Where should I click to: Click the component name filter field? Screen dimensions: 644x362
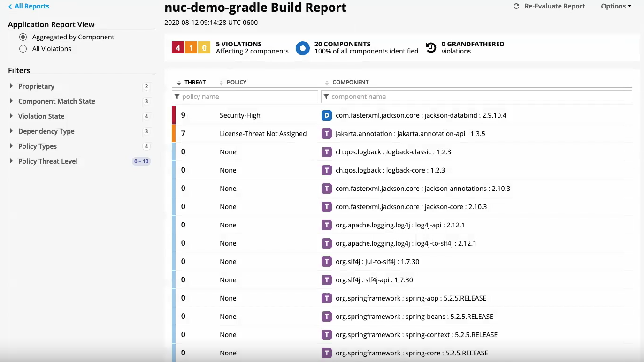pos(476,97)
